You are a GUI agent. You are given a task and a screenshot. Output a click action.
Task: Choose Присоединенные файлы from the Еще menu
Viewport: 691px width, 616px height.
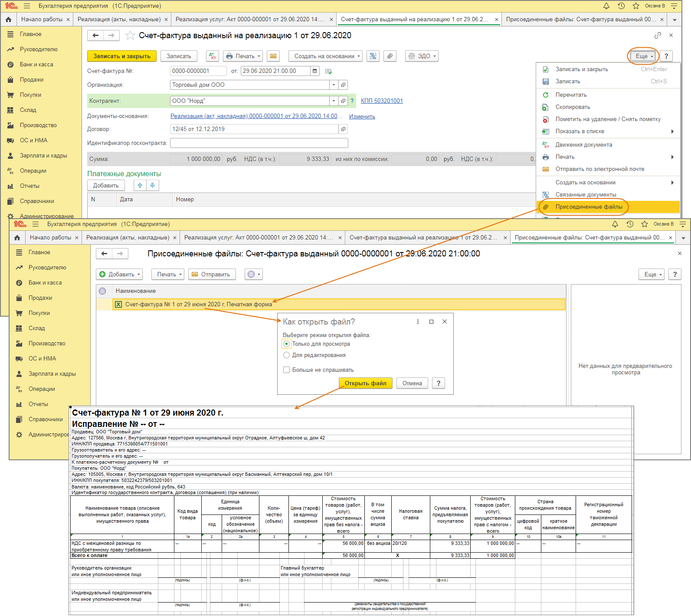(608, 207)
